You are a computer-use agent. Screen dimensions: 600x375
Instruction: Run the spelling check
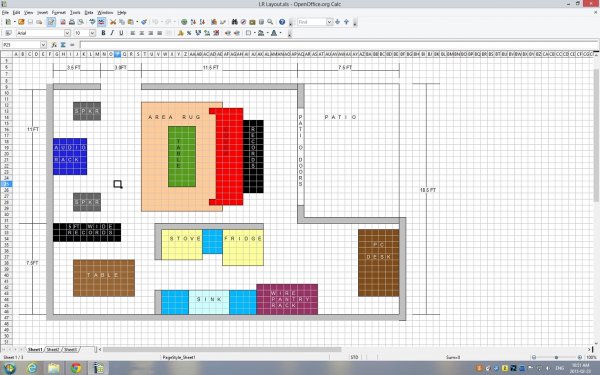tap(92, 22)
